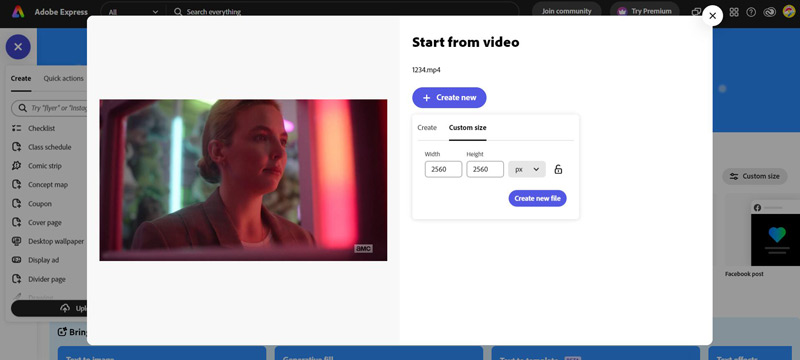This screenshot has width=800, height=360.
Task: Open the help question mark icon
Action: pyautogui.click(x=751, y=12)
